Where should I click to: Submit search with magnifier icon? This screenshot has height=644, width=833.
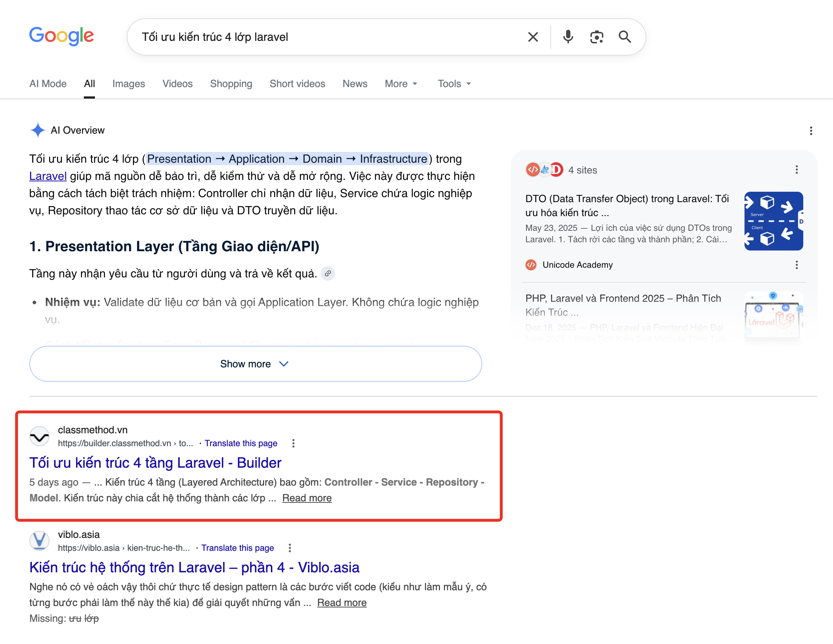click(x=624, y=37)
